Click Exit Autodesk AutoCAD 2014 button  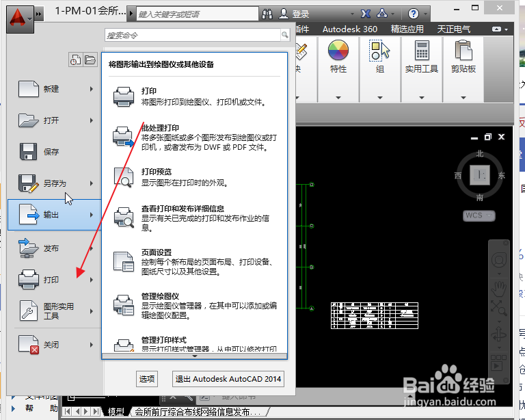click(x=228, y=379)
